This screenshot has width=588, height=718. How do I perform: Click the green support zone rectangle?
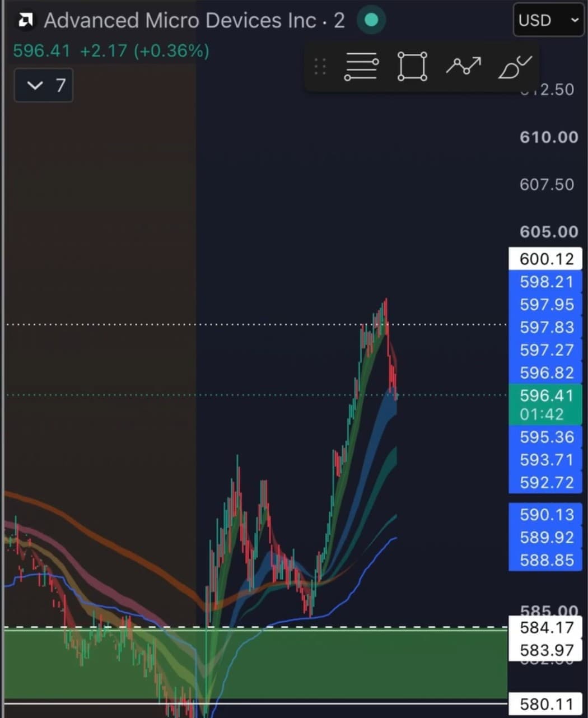tap(255, 664)
